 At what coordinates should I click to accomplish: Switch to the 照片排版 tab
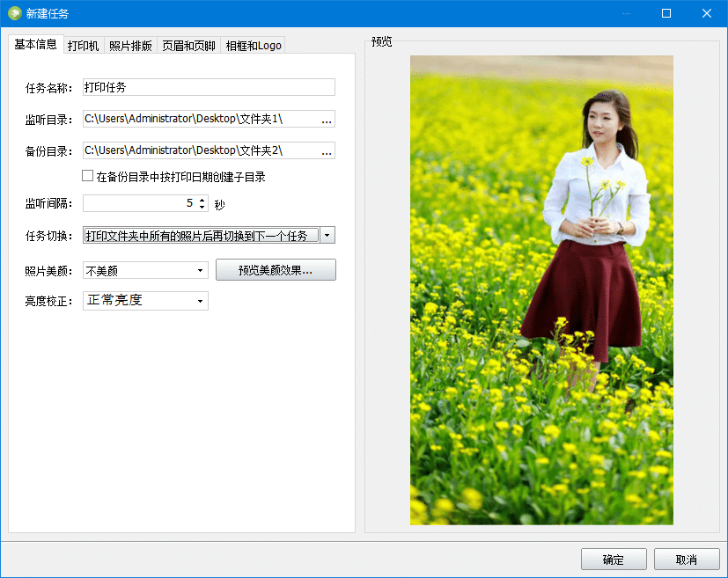[x=129, y=45]
